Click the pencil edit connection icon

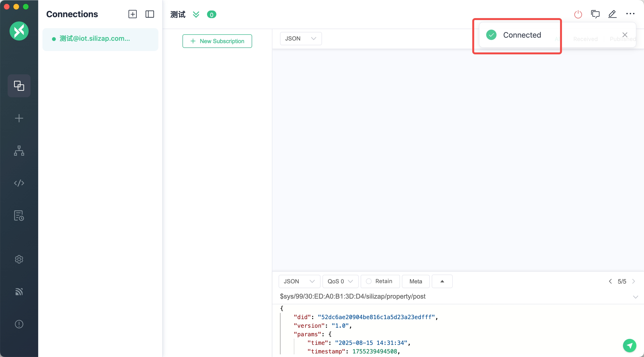point(612,14)
